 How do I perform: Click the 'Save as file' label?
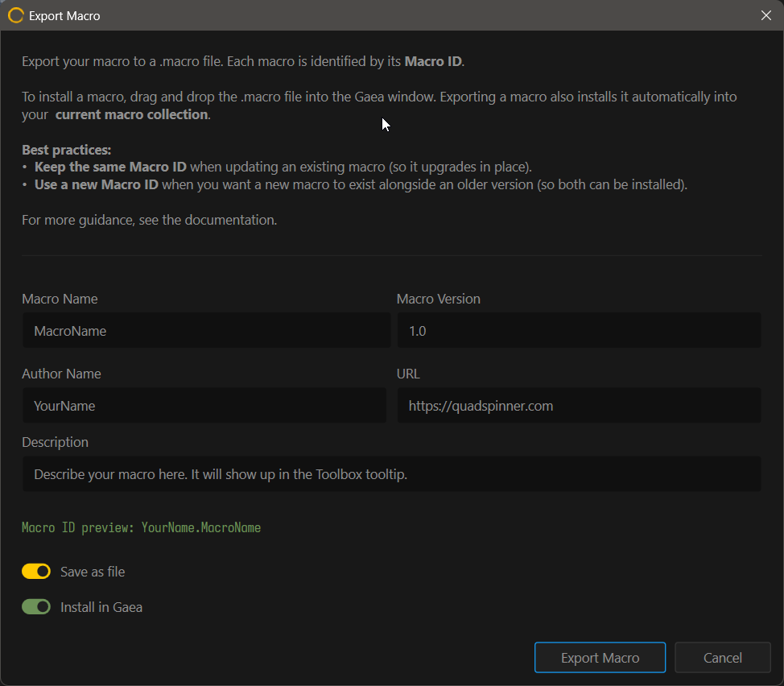[93, 572]
